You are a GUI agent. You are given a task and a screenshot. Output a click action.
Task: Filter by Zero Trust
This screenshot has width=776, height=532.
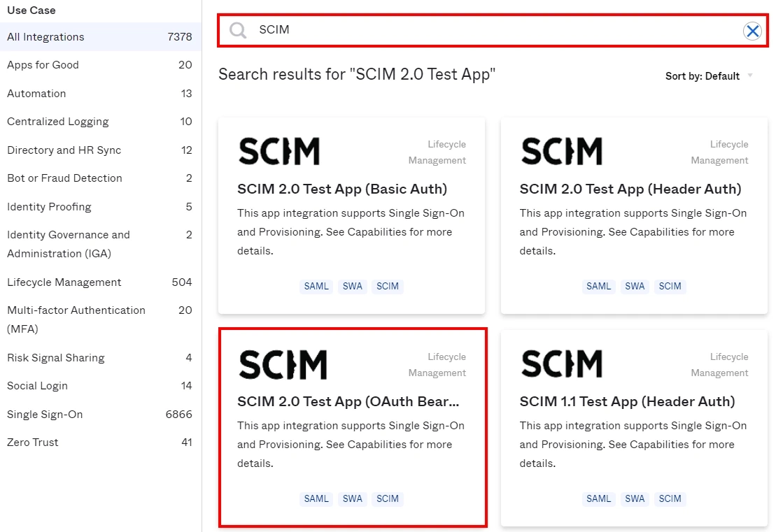[101, 443]
